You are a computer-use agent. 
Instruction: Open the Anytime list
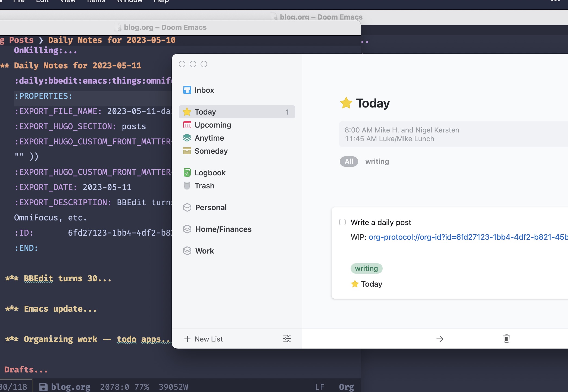pyautogui.click(x=209, y=138)
